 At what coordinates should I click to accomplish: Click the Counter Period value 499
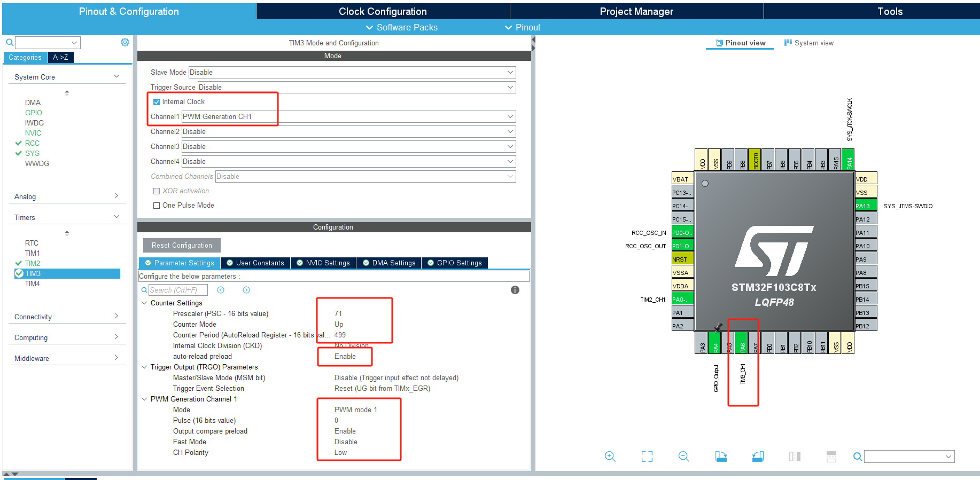(x=340, y=335)
